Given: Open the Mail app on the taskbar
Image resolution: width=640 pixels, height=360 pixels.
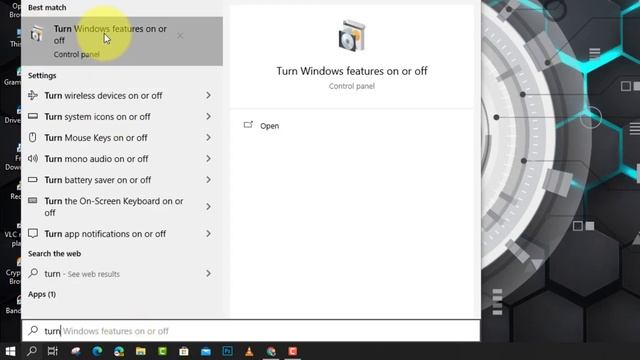Looking at the screenshot, I should (x=206, y=351).
